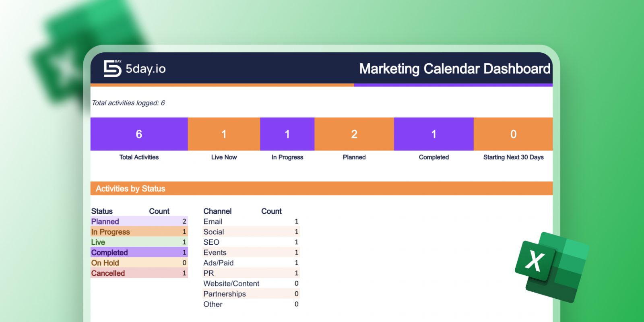The image size is (644, 322).
Task: Select the 'Live' status row label
Action: click(x=98, y=242)
